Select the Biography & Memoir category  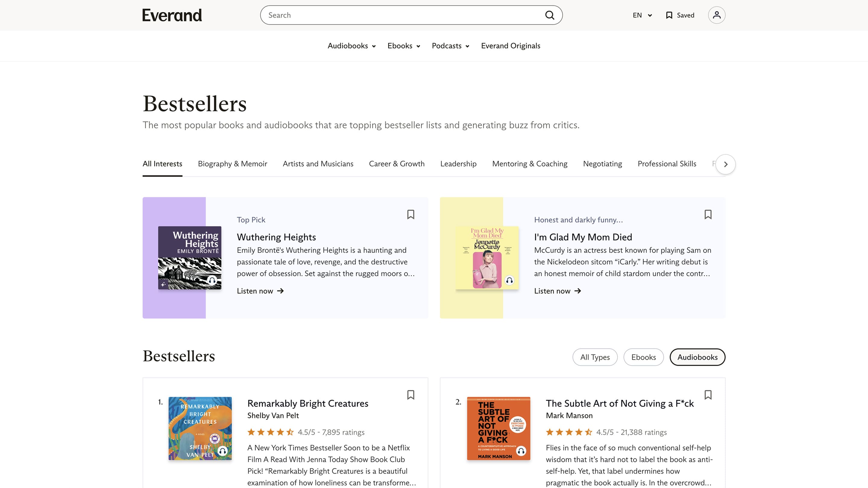click(232, 164)
